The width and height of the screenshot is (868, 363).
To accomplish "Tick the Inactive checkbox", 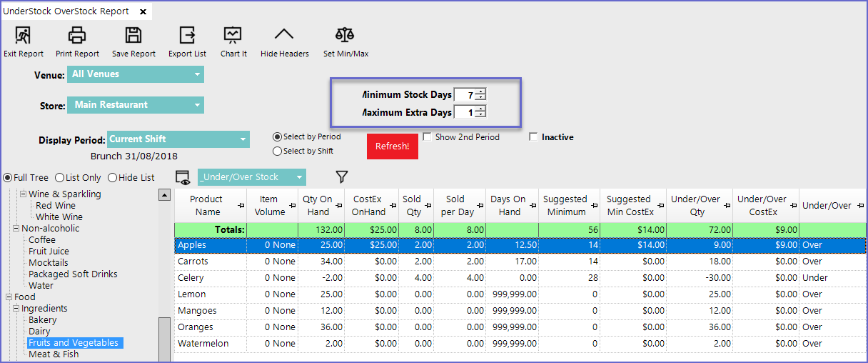I will coord(533,137).
